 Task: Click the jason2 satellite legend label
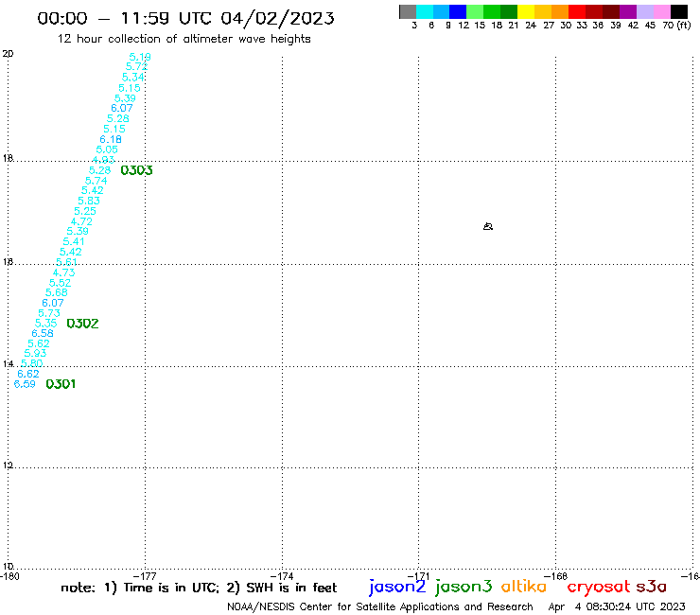(397, 587)
